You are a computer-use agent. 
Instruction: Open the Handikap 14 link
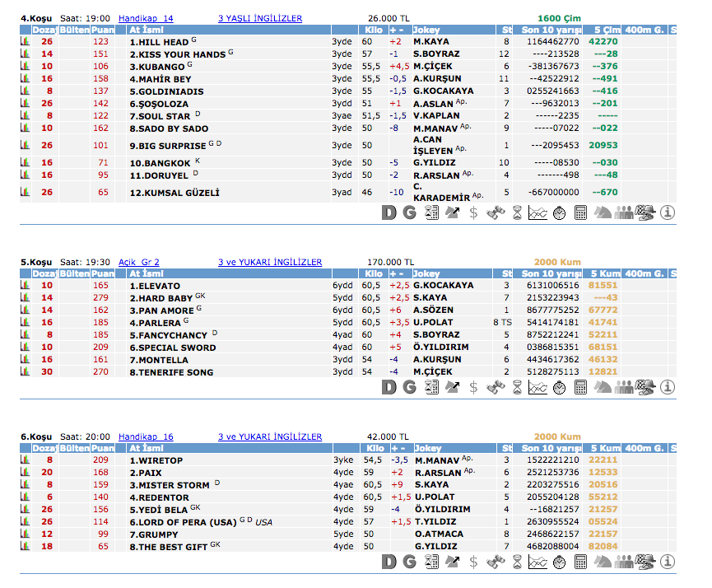pyautogui.click(x=146, y=17)
